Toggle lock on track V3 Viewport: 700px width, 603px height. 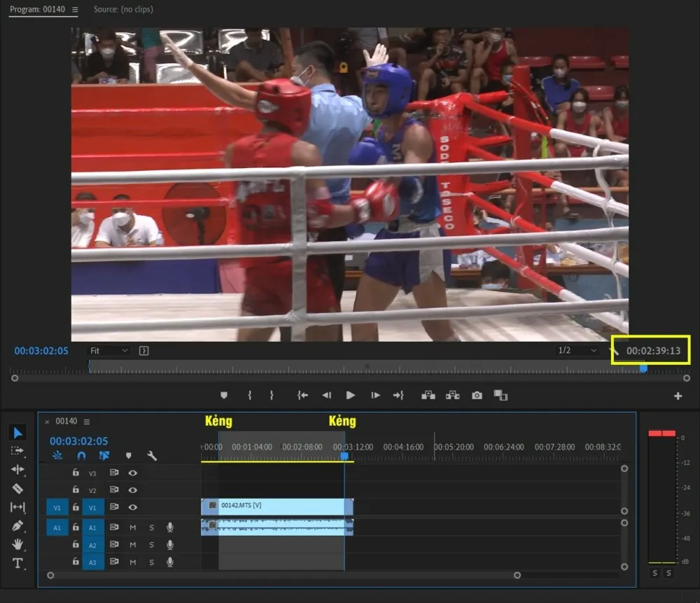76,472
